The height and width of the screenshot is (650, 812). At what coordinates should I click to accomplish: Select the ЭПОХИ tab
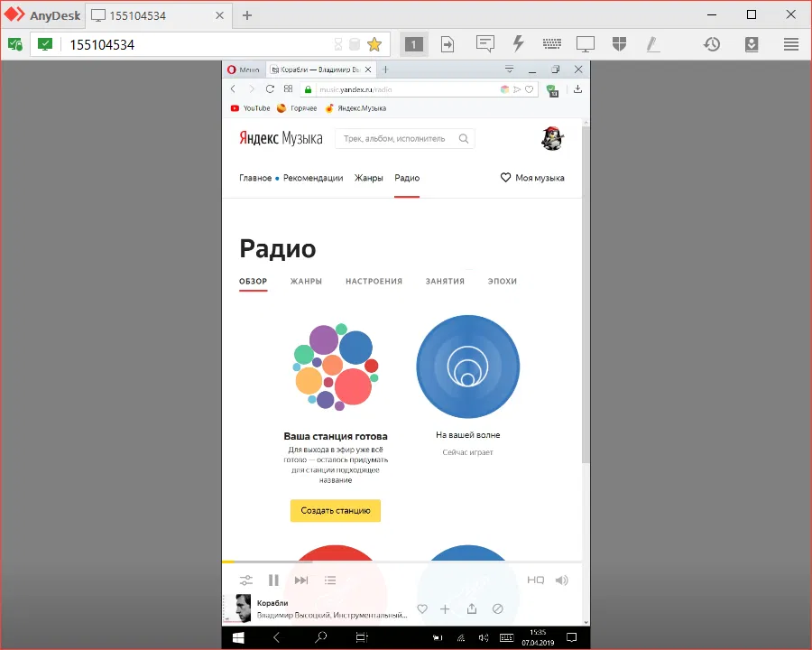503,282
